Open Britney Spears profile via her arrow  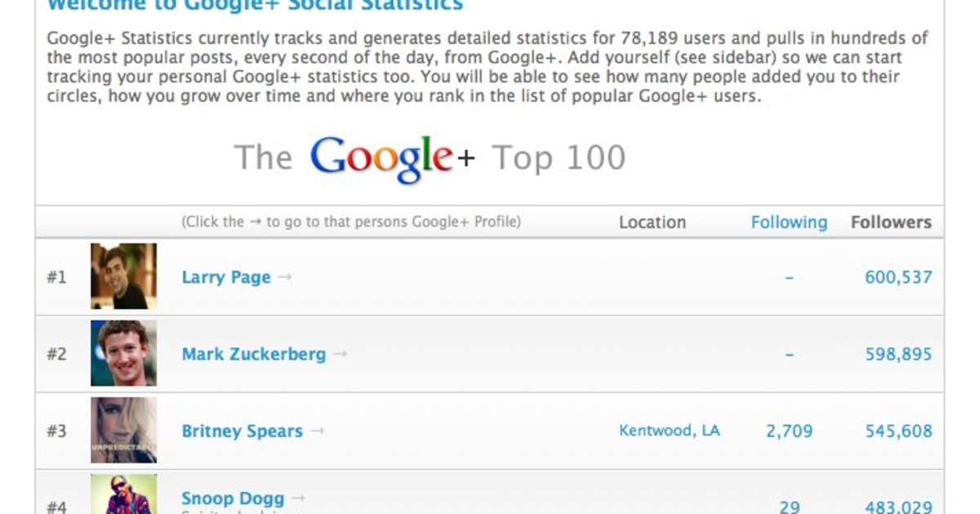pos(318,431)
